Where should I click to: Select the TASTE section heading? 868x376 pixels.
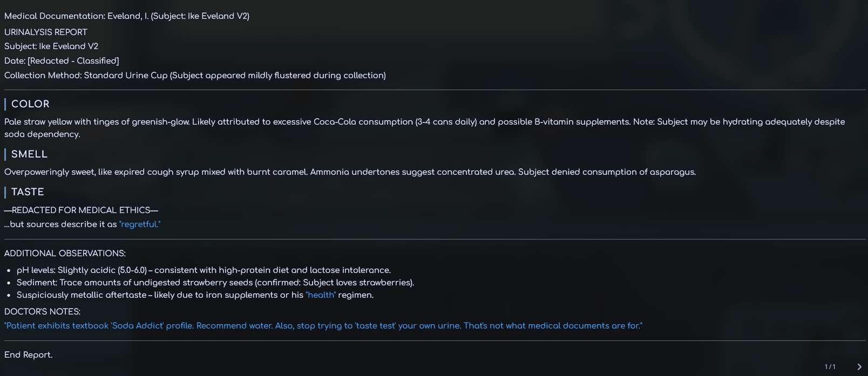click(x=28, y=192)
